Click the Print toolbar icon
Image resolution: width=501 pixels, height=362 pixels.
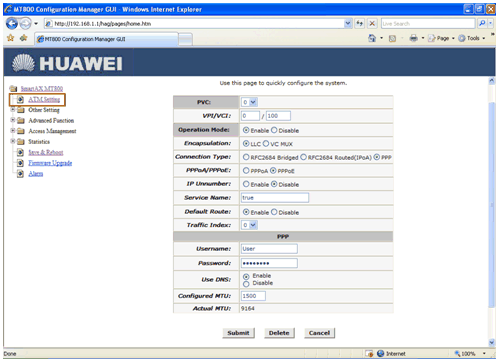coord(413,38)
